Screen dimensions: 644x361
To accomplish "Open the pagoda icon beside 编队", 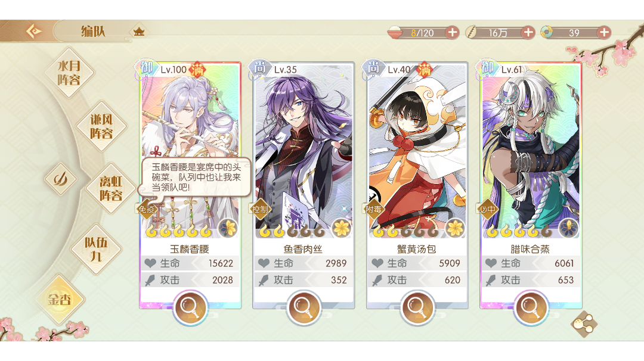I will point(139,31).
